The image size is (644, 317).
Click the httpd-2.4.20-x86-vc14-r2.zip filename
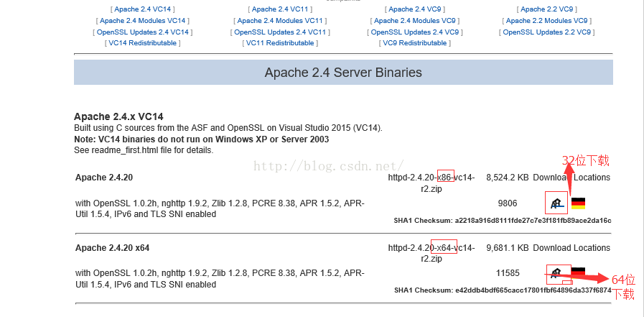tap(431, 183)
